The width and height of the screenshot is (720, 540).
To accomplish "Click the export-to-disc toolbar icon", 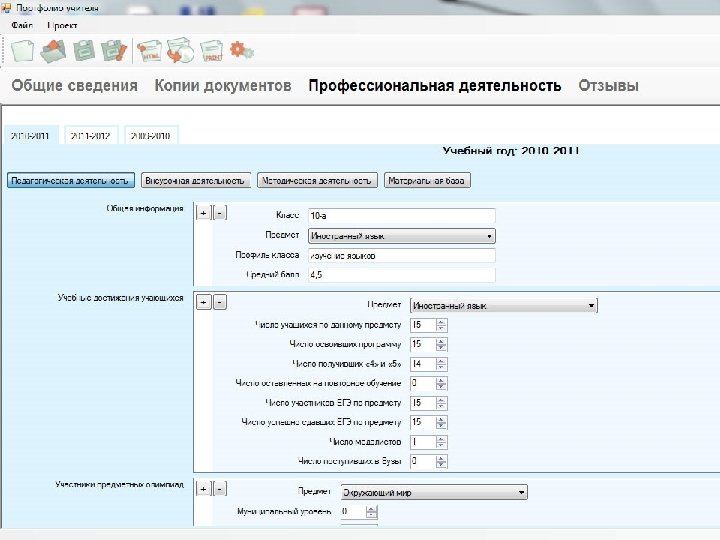I will [180, 51].
